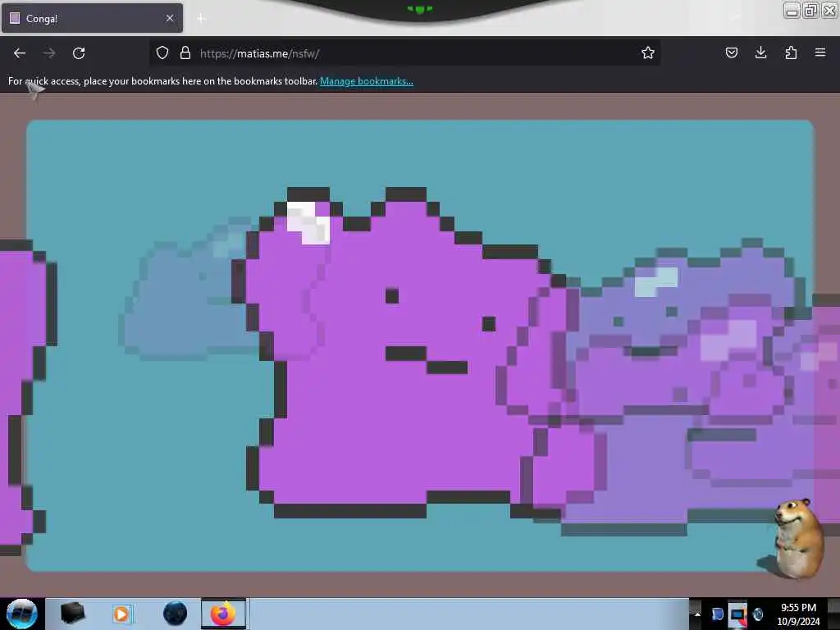Show hidden system tray icons
The height and width of the screenshot is (630, 840).
pyautogui.click(x=697, y=614)
